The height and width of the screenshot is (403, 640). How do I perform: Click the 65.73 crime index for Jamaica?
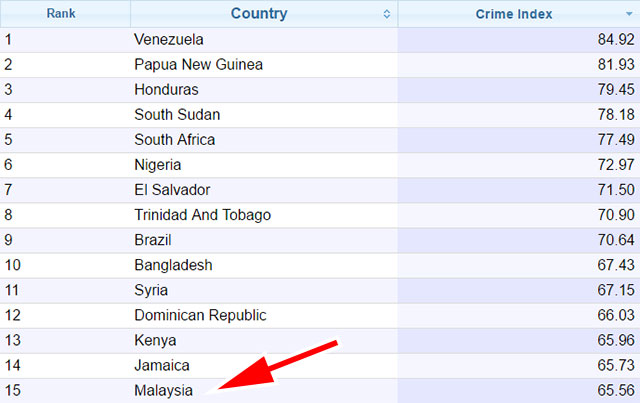(x=616, y=365)
